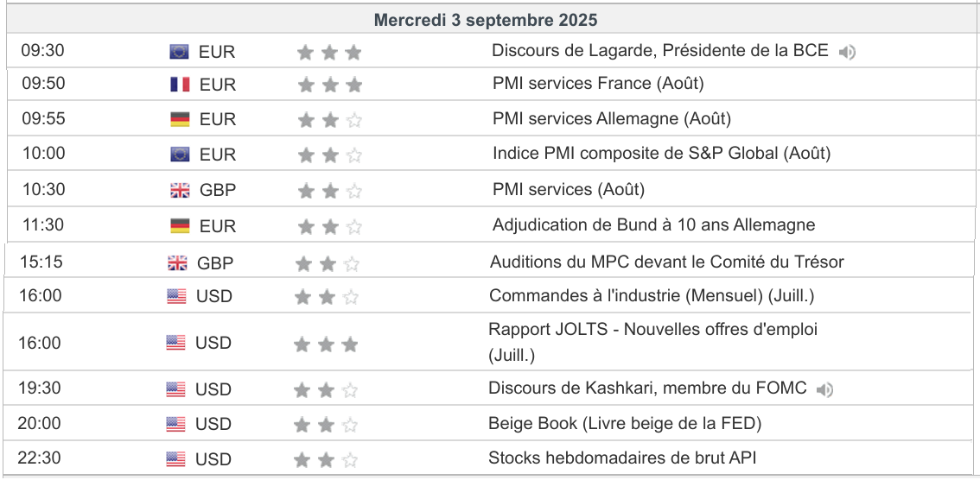Image resolution: width=980 pixels, height=480 pixels.
Task: Click importance stars for PMI services France
Action: coord(329,85)
